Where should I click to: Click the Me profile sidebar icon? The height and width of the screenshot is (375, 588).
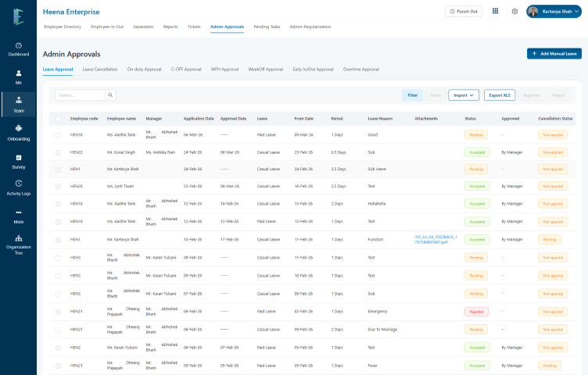(18, 76)
